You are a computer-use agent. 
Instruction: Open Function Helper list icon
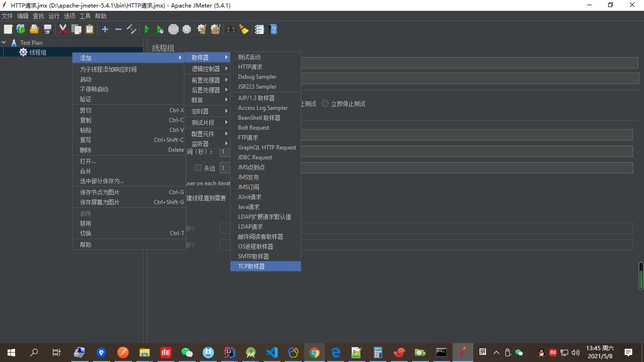pos(259,29)
